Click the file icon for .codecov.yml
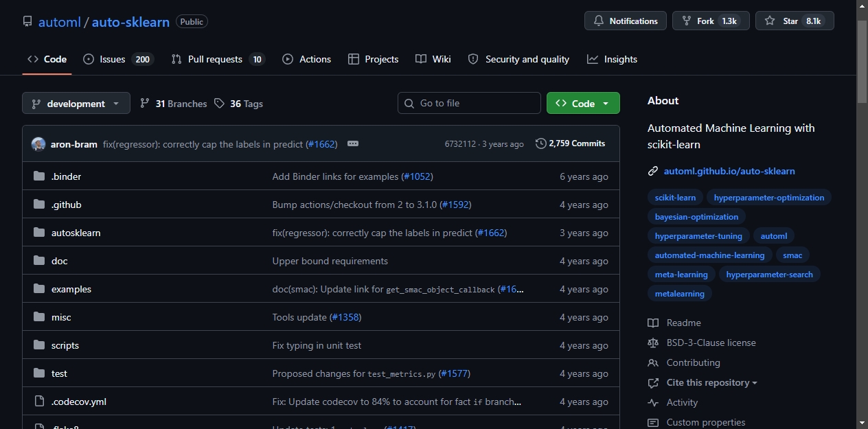 tap(39, 402)
